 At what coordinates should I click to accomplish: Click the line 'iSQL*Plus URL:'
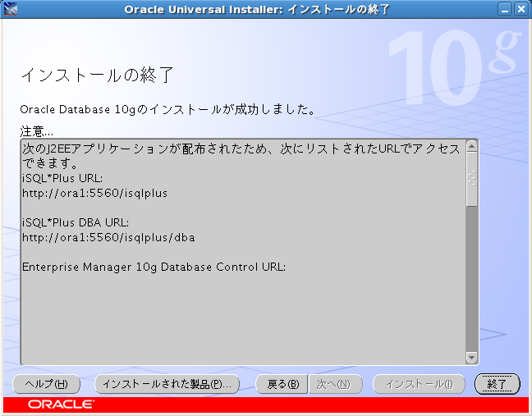pos(62,178)
